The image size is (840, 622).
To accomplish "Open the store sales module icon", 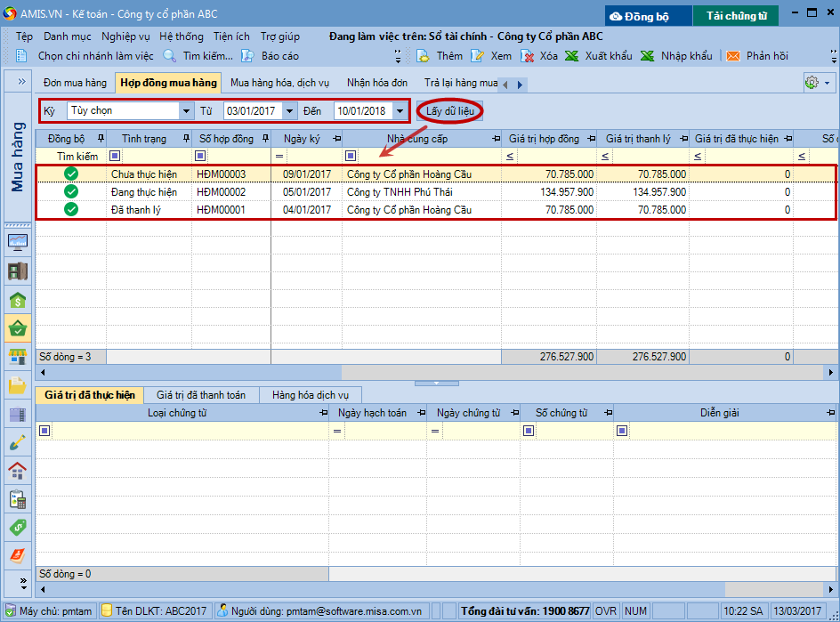I will click(x=17, y=358).
